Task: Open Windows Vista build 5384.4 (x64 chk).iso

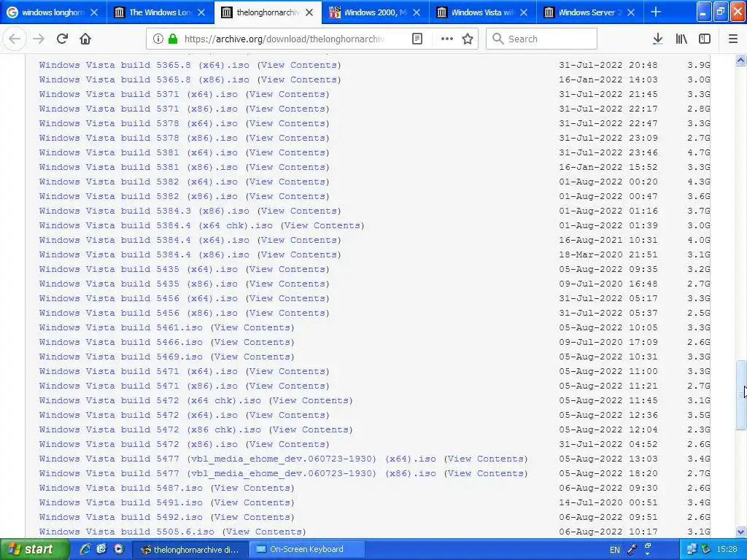Action: pos(156,226)
